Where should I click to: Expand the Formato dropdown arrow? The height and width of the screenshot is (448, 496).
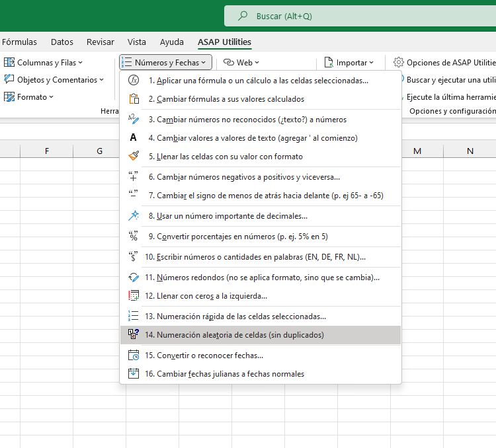(x=51, y=96)
